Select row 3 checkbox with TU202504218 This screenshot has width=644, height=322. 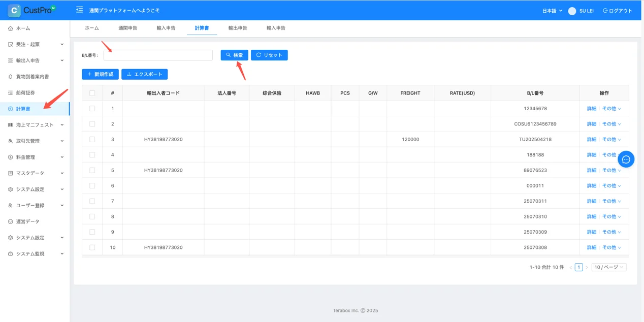92,139
